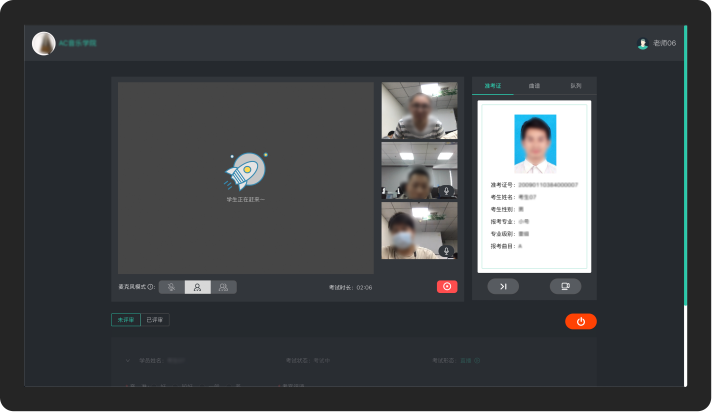Select bottom video thumbnail of masked examiner
The width and height of the screenshot is (712, 412).
coord(419,231)
